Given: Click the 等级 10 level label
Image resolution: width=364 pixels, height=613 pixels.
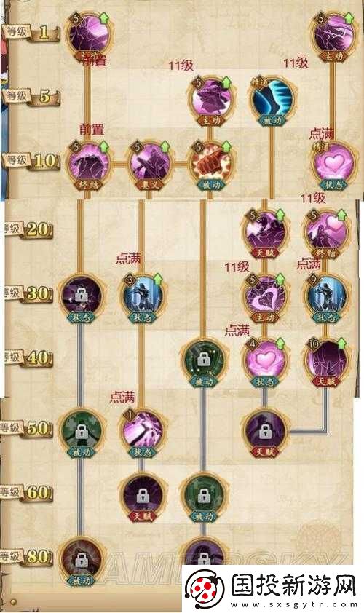Looking at the screenshot, I should tap(31, 161).
